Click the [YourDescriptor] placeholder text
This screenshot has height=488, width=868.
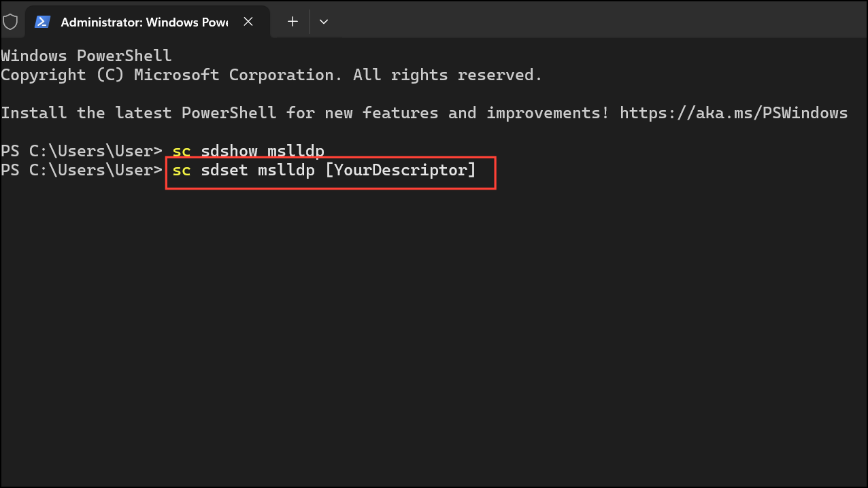402,170
